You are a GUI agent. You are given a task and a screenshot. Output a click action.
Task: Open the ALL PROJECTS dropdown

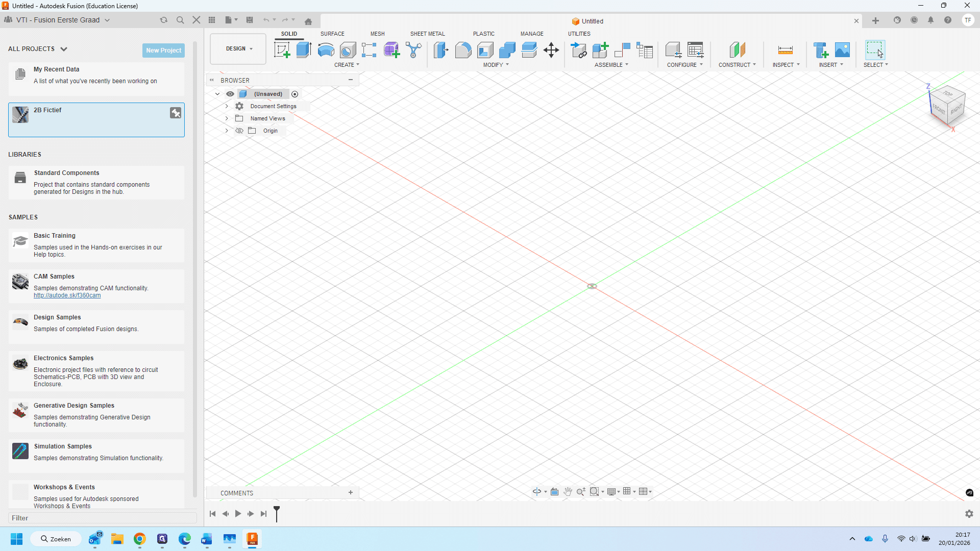tap(38, 49)
